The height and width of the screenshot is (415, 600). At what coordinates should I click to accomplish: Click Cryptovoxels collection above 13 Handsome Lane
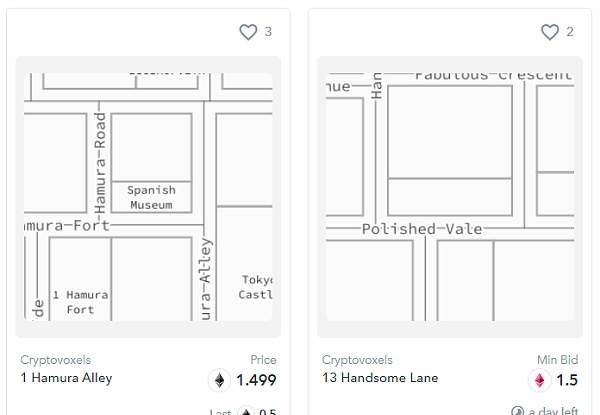tap(357, 360)
